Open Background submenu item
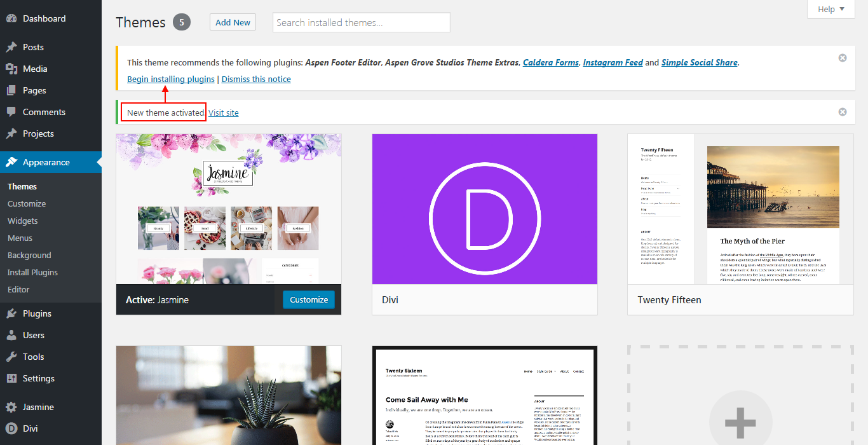 pos(29,255)
